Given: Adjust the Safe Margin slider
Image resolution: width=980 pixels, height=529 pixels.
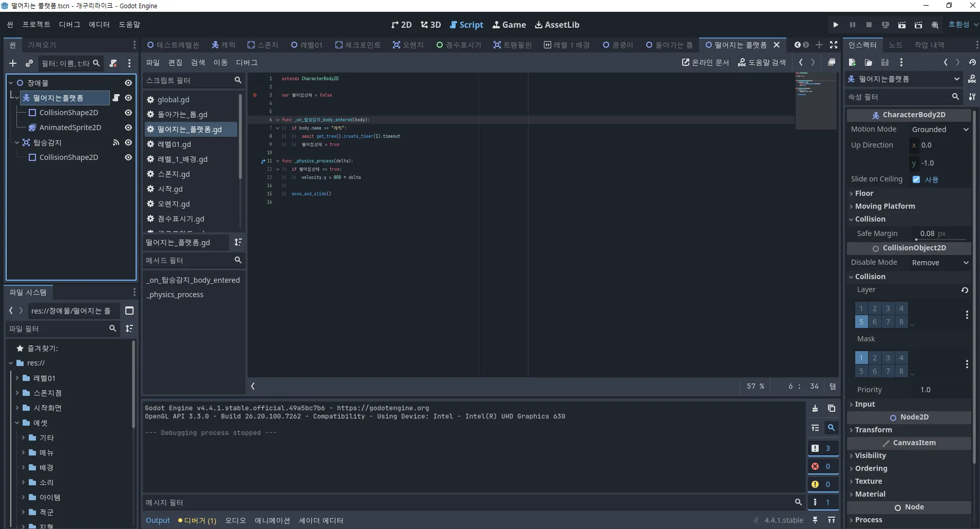Looking at the screenshot, I should click(x=941, y=239).
